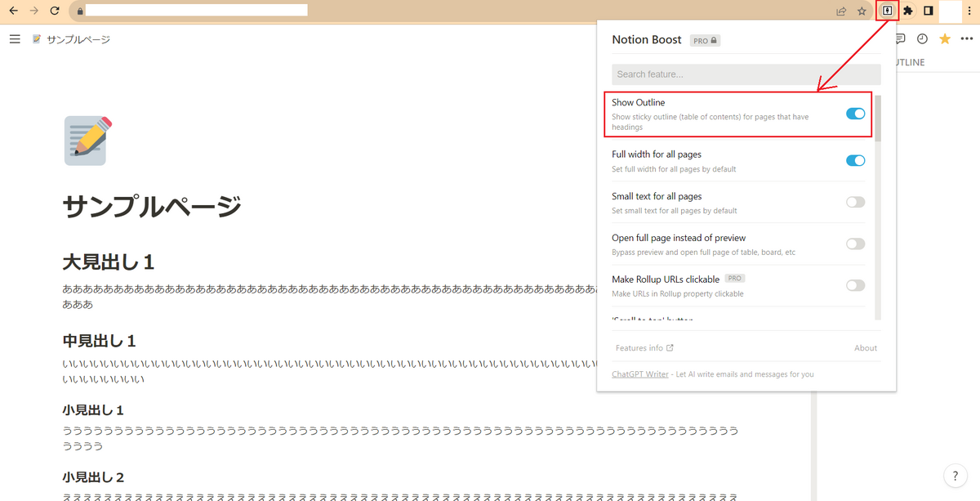Click the yellow favorite star icon
The height and width of the screenshot is (501, 980).
[x=945, y=38]
